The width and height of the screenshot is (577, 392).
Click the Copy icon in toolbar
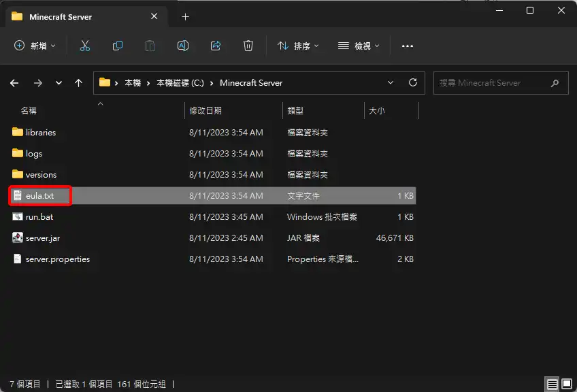pyautogui.click(x=118, y=46)
